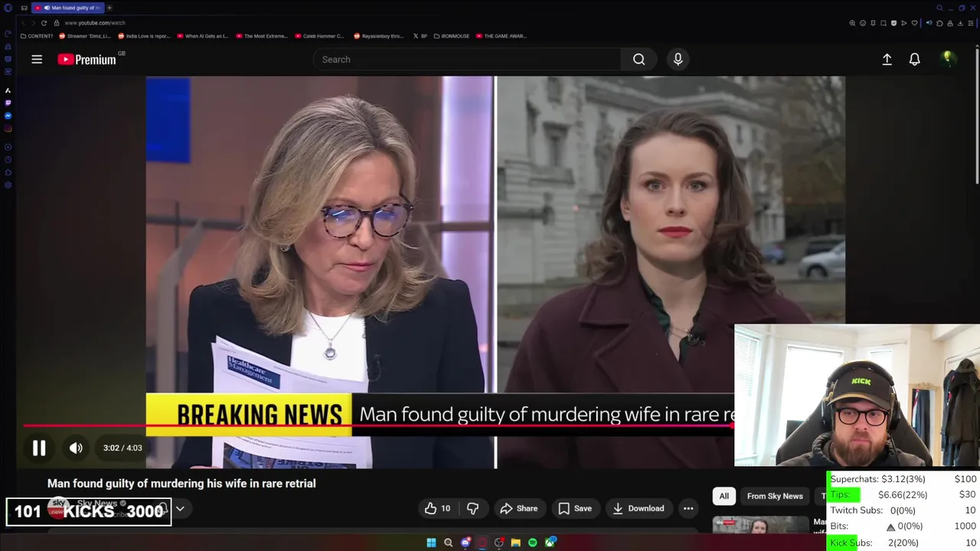Focus the YouTube search field
The image size is (980, 551).
pyautogui.click(x=467, y=59)
